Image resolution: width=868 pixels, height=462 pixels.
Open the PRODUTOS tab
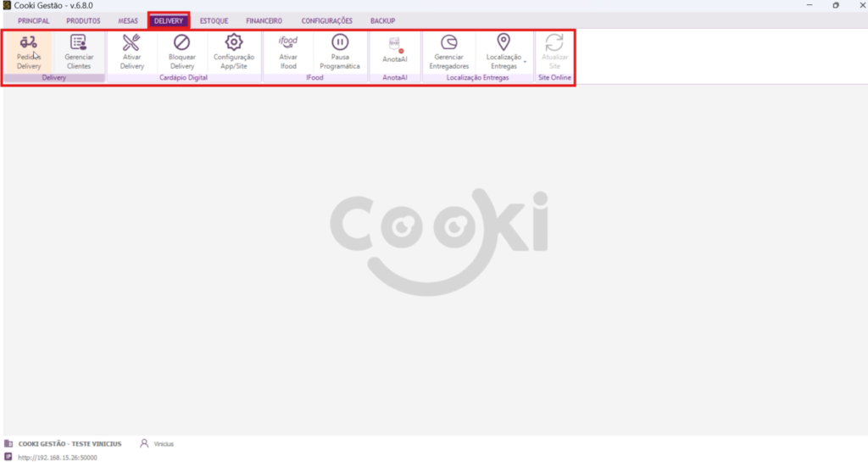(x=83, y=20)
